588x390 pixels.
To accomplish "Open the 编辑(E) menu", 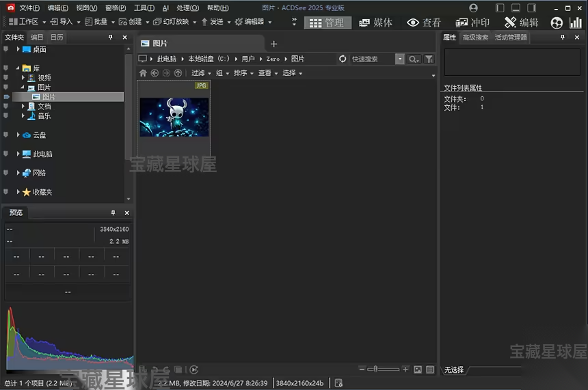I will [58, 8].
